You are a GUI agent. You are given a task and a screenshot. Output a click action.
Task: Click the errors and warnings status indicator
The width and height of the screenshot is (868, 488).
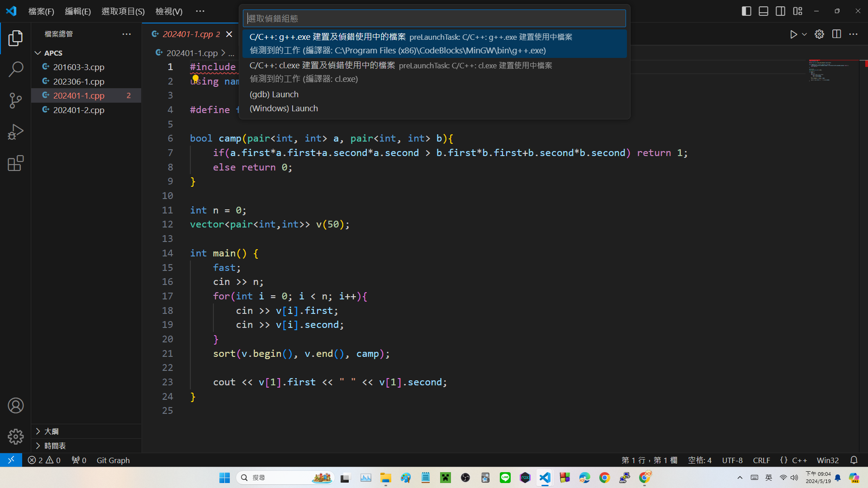point(44,460)
